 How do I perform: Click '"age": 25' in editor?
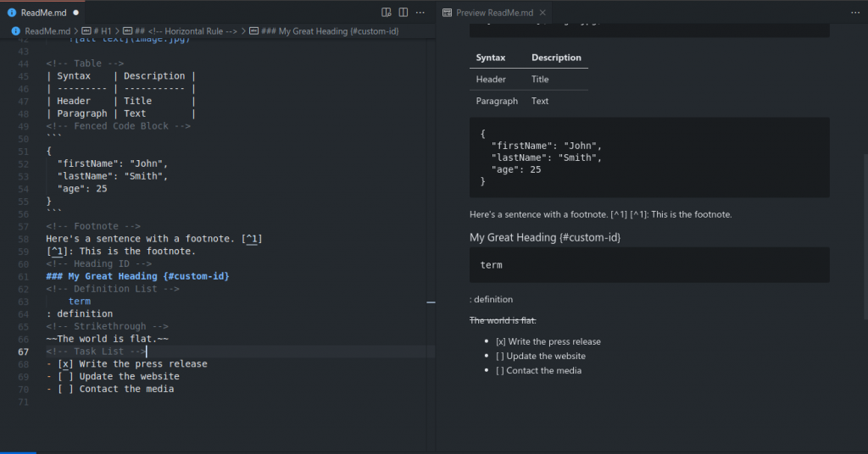pos(82,189)
